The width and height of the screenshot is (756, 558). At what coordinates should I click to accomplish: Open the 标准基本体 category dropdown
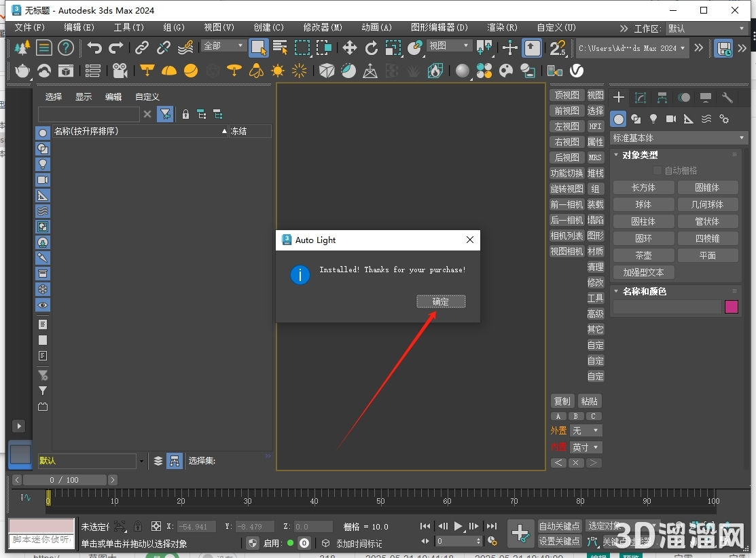click(678, 138)
